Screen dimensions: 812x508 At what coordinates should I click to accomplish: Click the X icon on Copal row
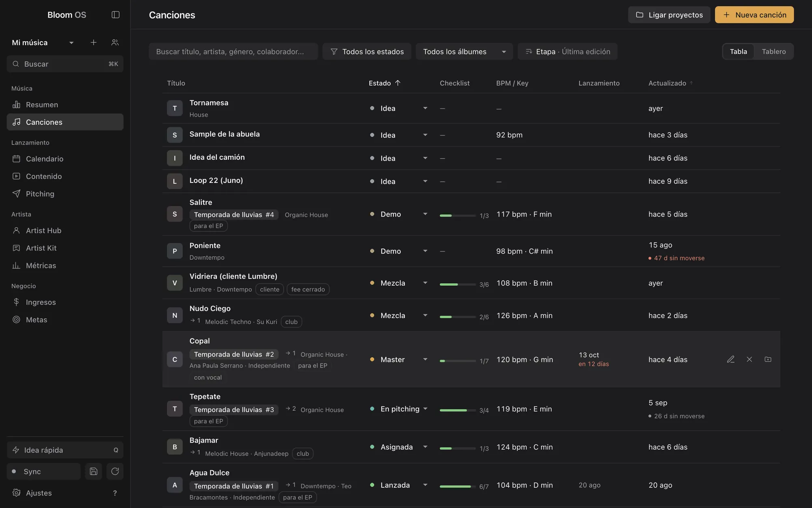point(749,359)
